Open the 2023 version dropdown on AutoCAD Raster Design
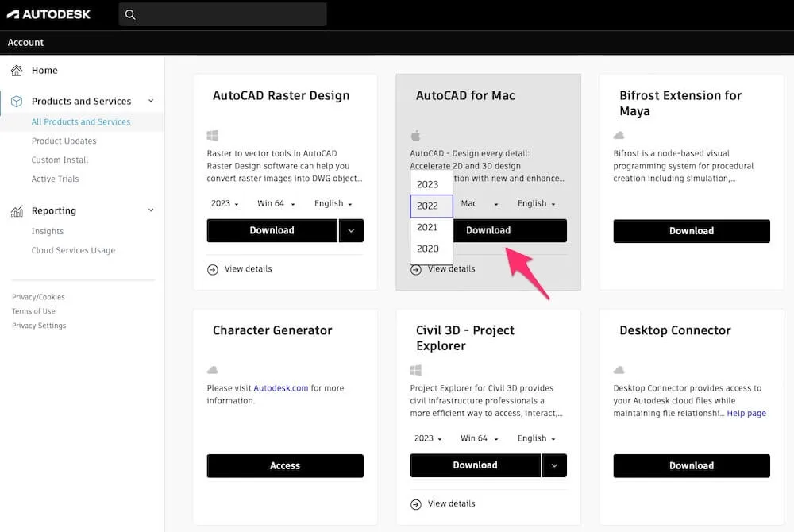This screenshot has height=532, width=794. (223, 203)
